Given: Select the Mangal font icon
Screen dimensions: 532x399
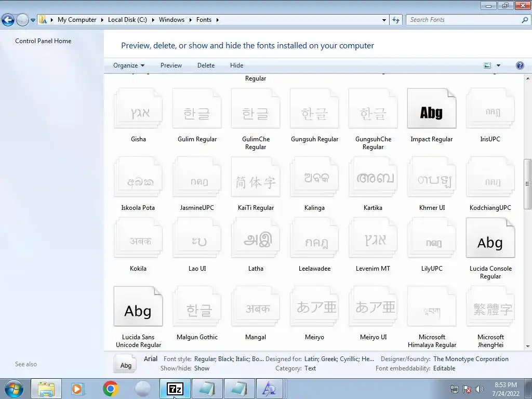Looking at the screenshot, I should coord(256,306).
